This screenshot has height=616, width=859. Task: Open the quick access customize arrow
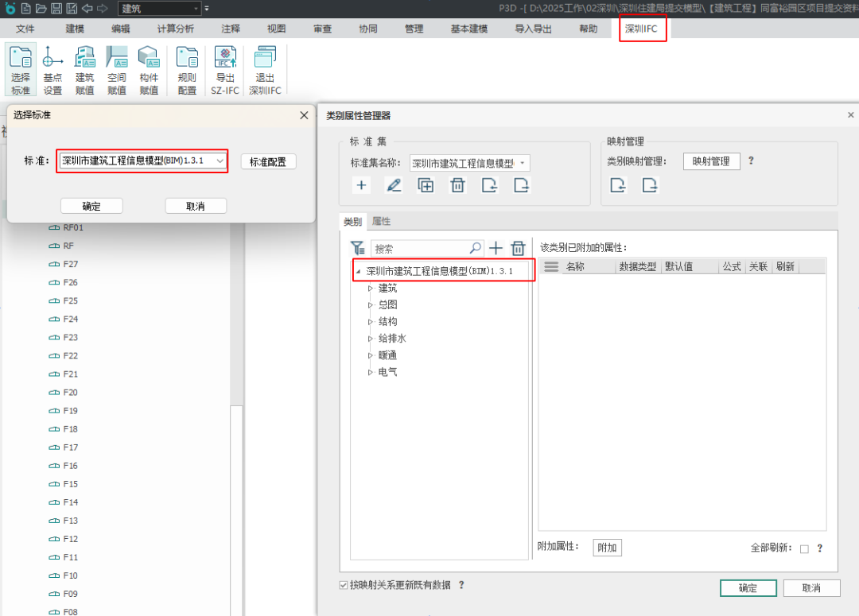tap(207, 8)
